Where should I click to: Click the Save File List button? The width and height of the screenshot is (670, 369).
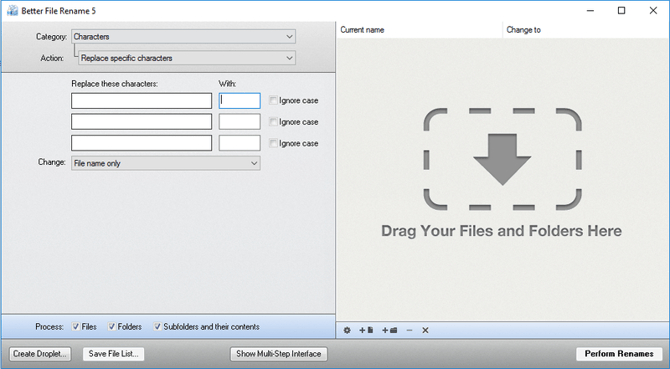[x=114, y=354]
